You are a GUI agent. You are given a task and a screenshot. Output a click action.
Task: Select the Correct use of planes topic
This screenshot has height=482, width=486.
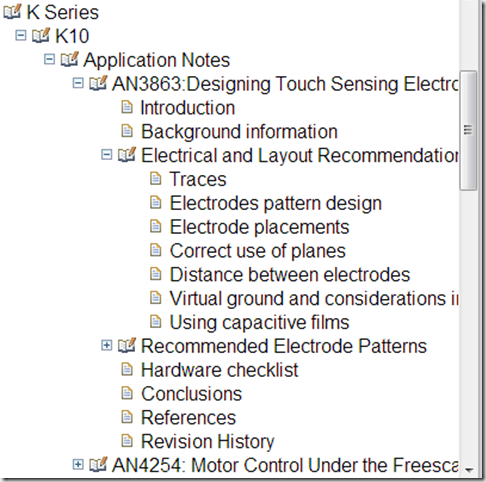pyautogui.click(x=258, y=251)
